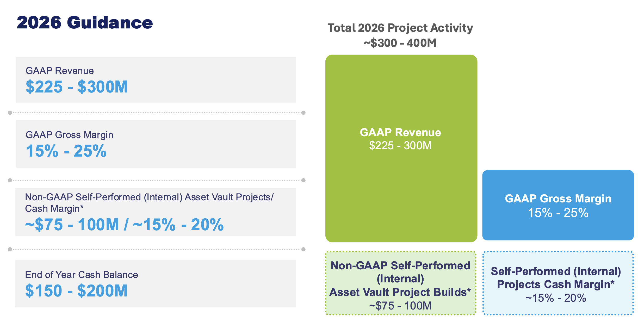Click 'GAAP Revenue' title in green block
Screen dimensions: 644x322
400,132
